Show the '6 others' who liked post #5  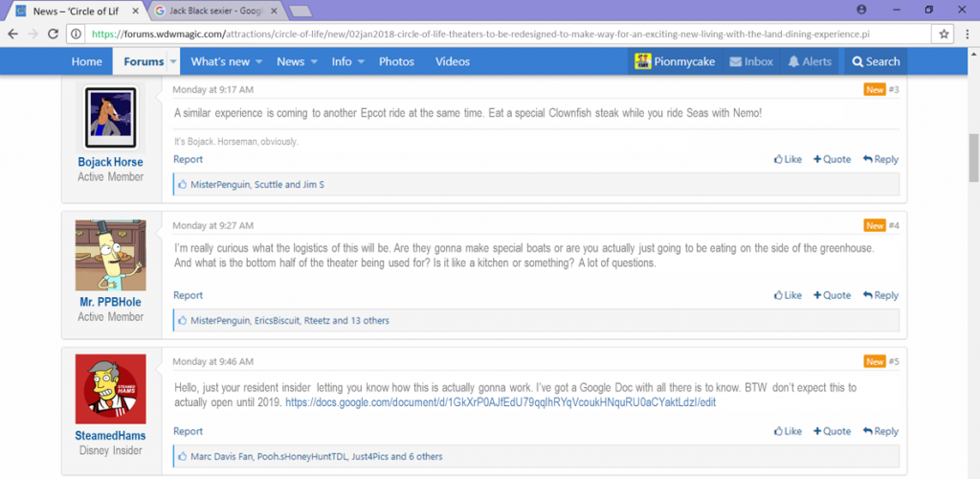tap(425, 457)
